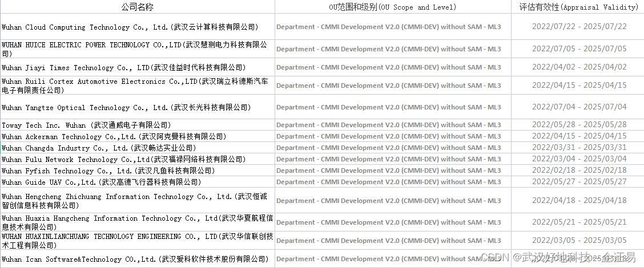Select the Wuhan Hengcheng Zhichuang Information cell
This screenshot has width=644, height=268.
[x=137, y=200]
